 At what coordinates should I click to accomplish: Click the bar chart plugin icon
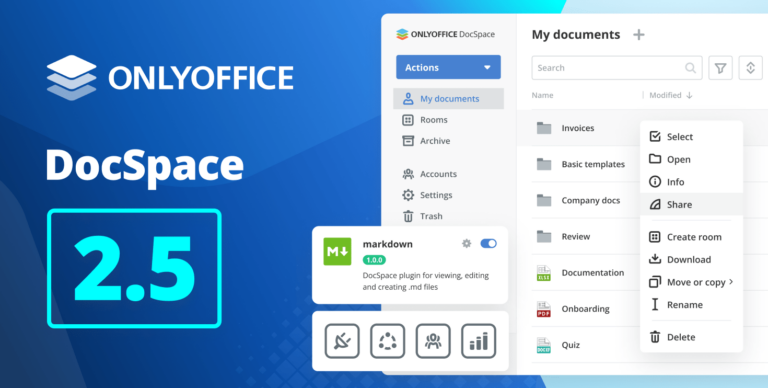(x=479, y=341)
